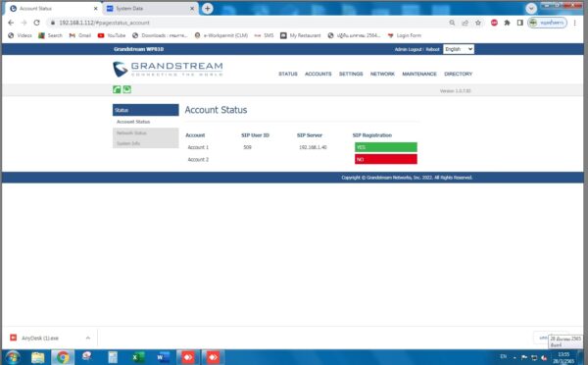
Task: Click the green YES registration bar
Action: click(x=386, y=147)
